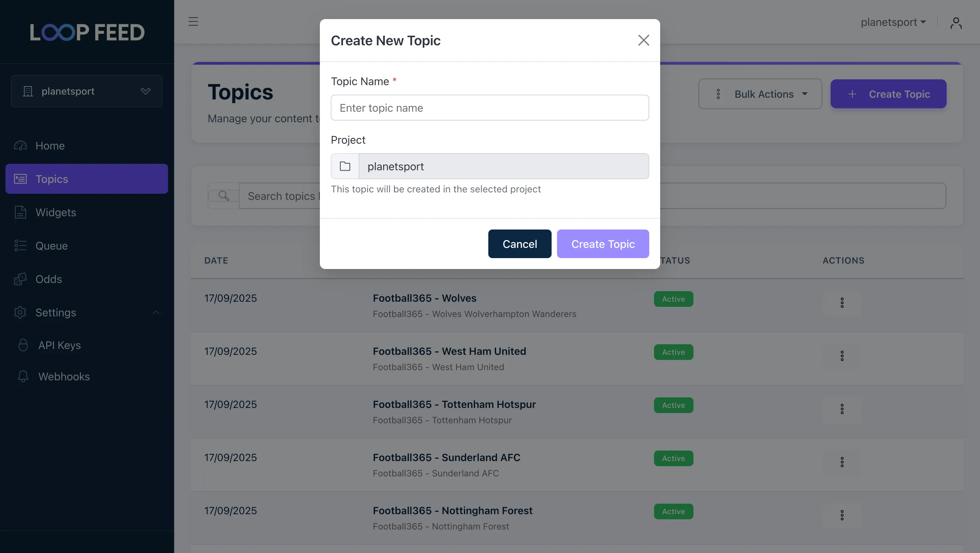Screen dimensions: 980x553
Task: Select Topics in the sidebar
Action: (52, 179)
